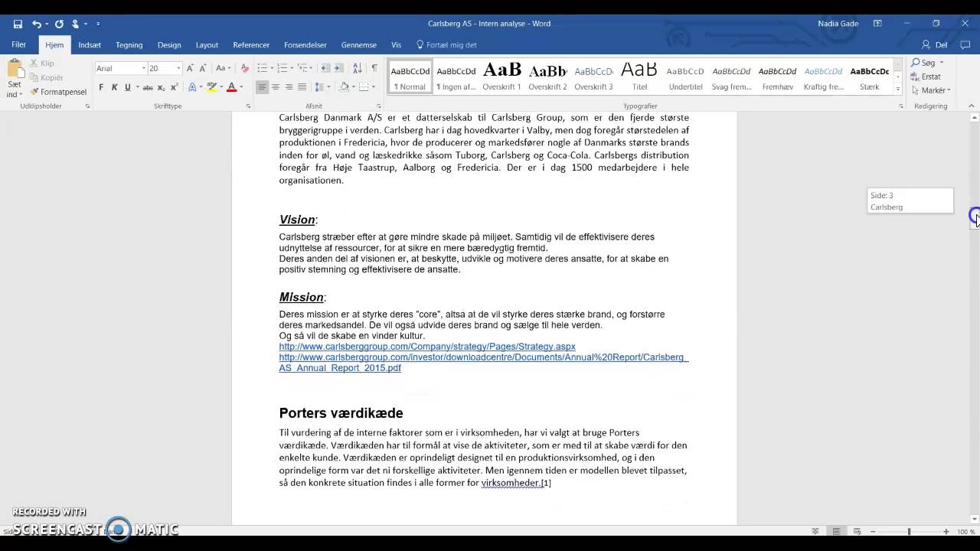Switch to the Referencer tab
The width and height of the screenshot is (980, 551).
pos(251,45)
